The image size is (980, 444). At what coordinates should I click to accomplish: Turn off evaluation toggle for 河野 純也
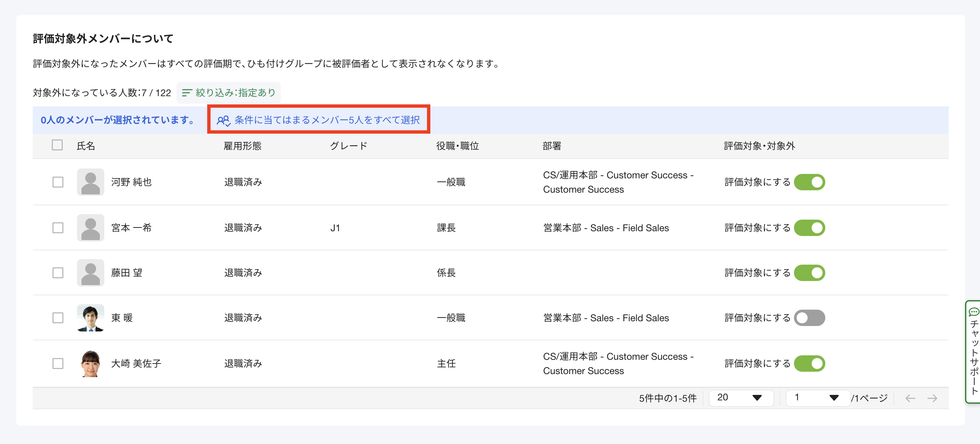click(x=809, y=182)
